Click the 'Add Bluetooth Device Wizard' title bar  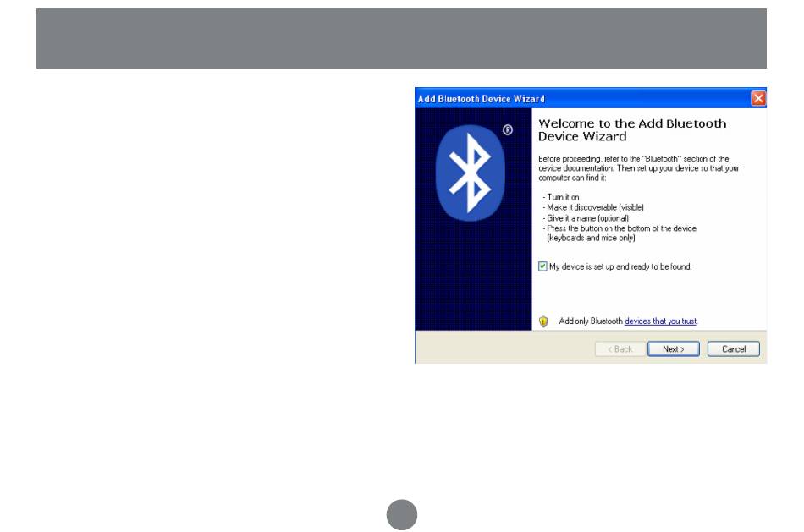click(x=591, y=98)
